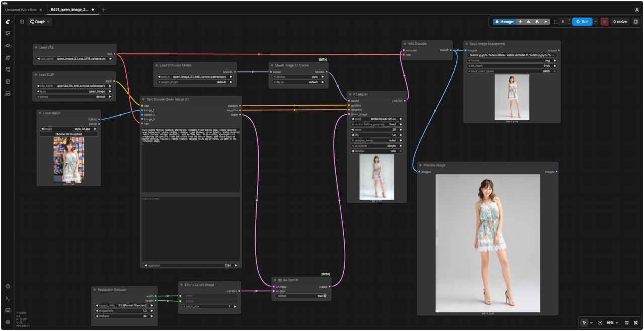Open the help center icon
Image resolution: width=644 pixels, height=331 pixels.
coord(8,286)
